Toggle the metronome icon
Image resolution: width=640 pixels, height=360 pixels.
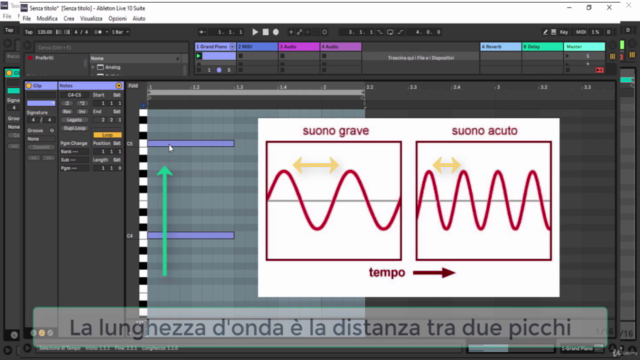tap(98, 32)
